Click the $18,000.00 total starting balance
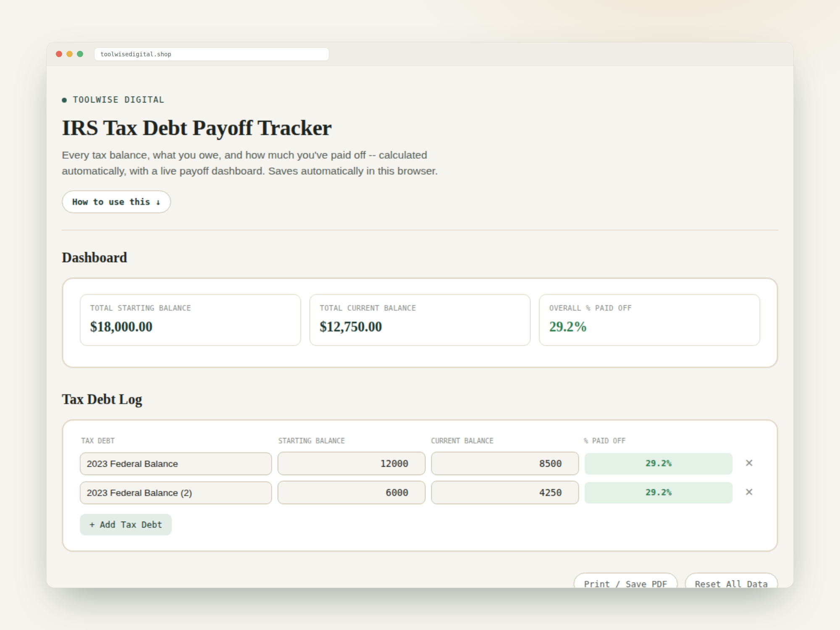Image resolution: width=840 pixels, height=630 pixels. pyautogui.click(x=121, y=327)
